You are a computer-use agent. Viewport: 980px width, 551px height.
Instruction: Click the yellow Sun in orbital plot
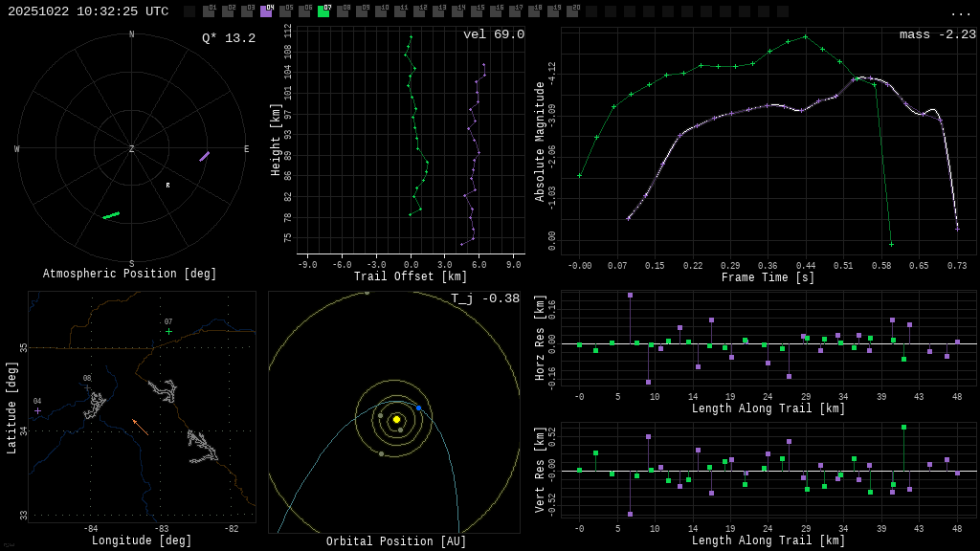click(396, 419)
